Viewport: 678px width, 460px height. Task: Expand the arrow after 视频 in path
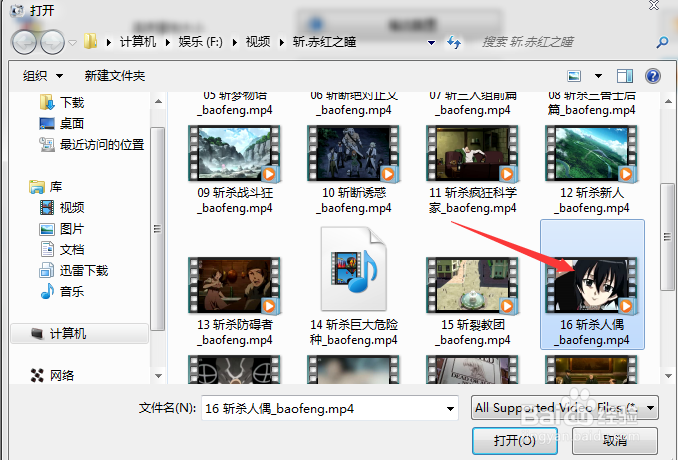click(x=282, y=42)
